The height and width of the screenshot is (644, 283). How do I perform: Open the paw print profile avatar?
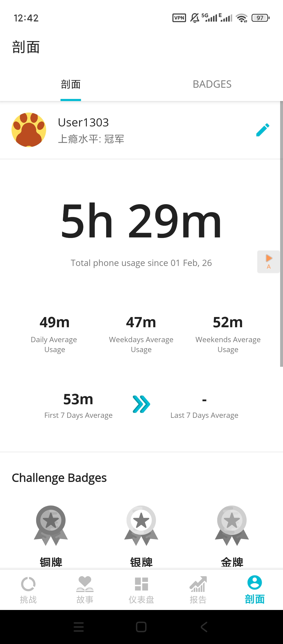click(x=29, y=130)
